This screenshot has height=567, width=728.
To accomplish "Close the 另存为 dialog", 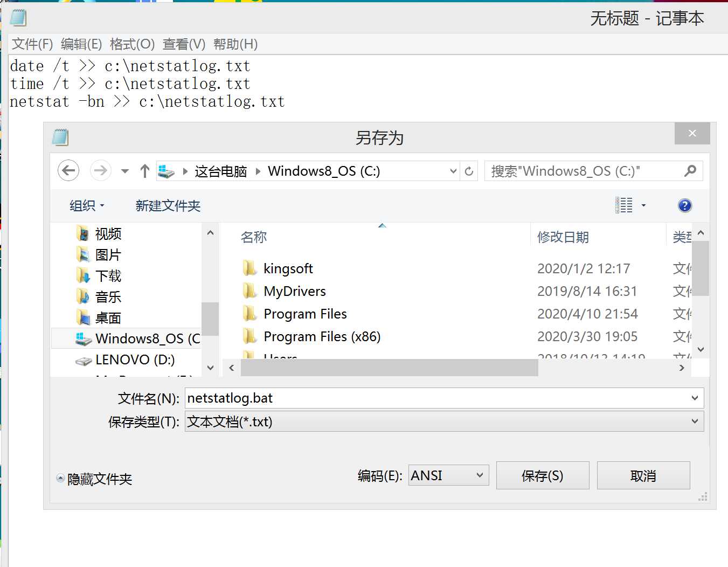I will click(x=692, y=133).
